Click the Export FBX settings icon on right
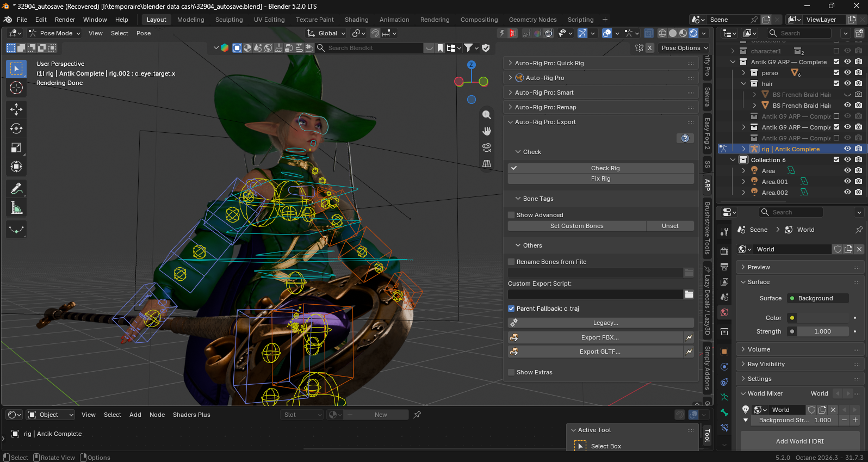This screenshot has width=868, height=462. 689,337
